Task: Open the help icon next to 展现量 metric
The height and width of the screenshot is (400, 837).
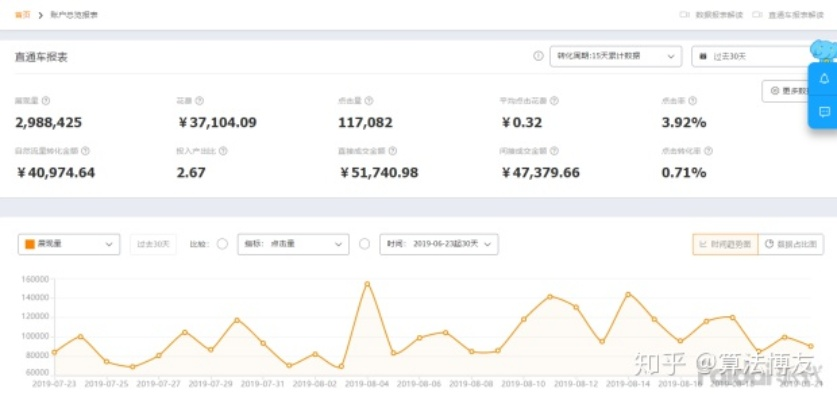Action: (46, 101)
